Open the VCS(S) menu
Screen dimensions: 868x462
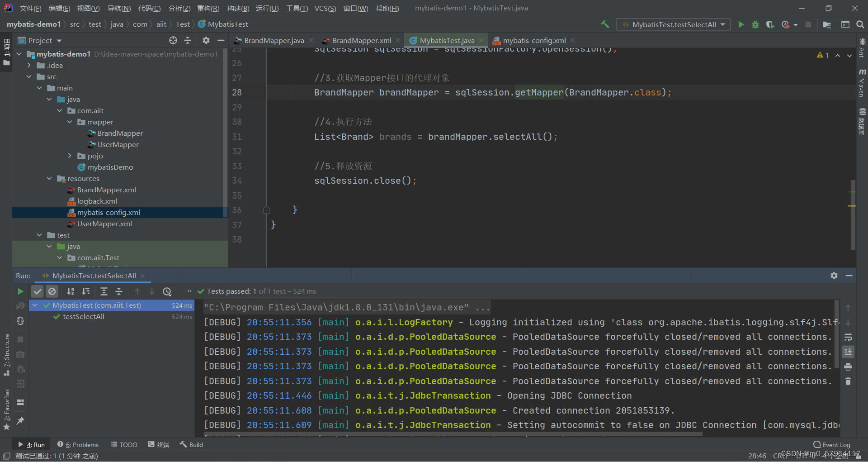point(325,8)
